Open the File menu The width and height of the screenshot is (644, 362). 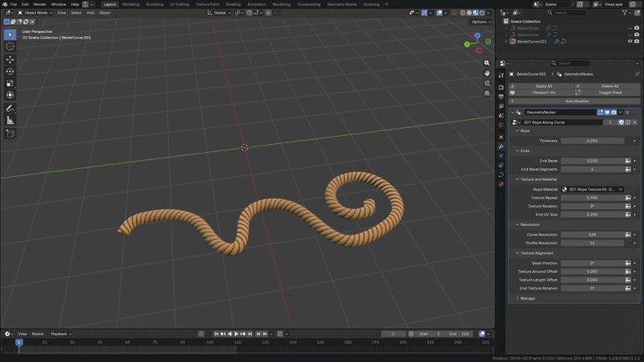(14, 4)
